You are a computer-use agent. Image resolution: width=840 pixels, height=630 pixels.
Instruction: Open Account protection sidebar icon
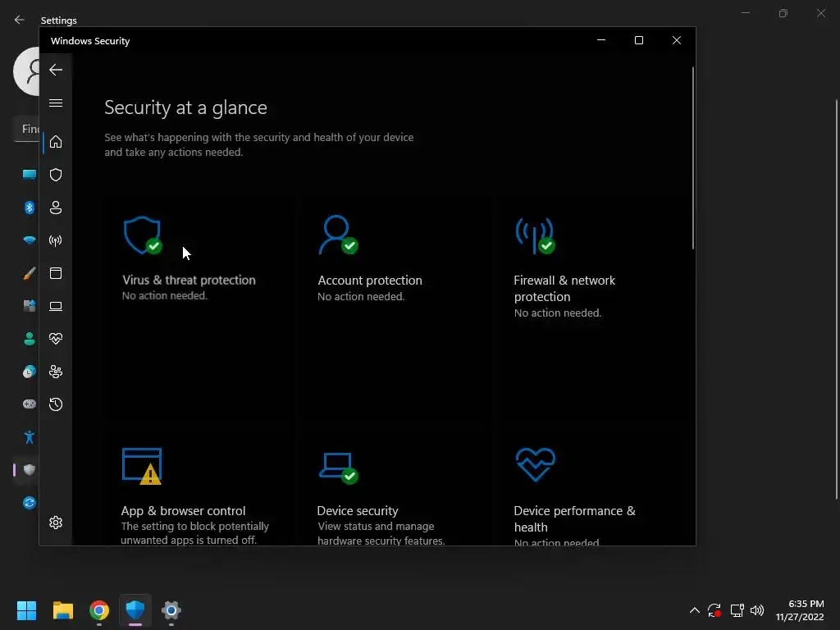point(56,208)
